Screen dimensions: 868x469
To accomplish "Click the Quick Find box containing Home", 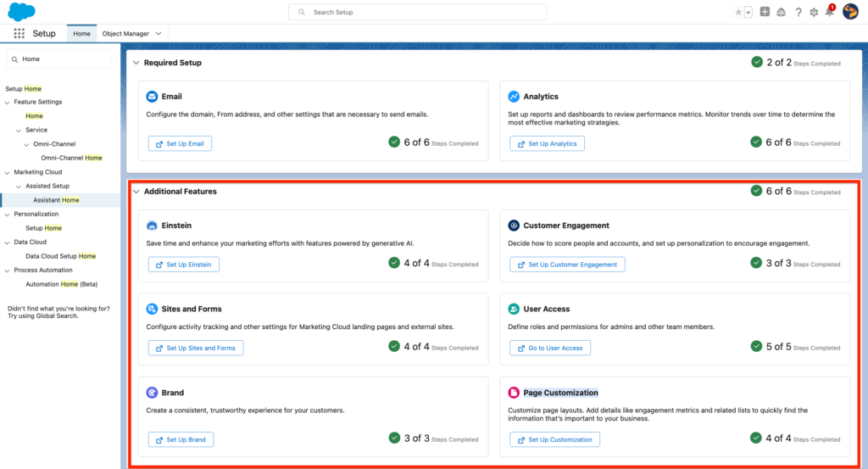I will pos(59,59).
